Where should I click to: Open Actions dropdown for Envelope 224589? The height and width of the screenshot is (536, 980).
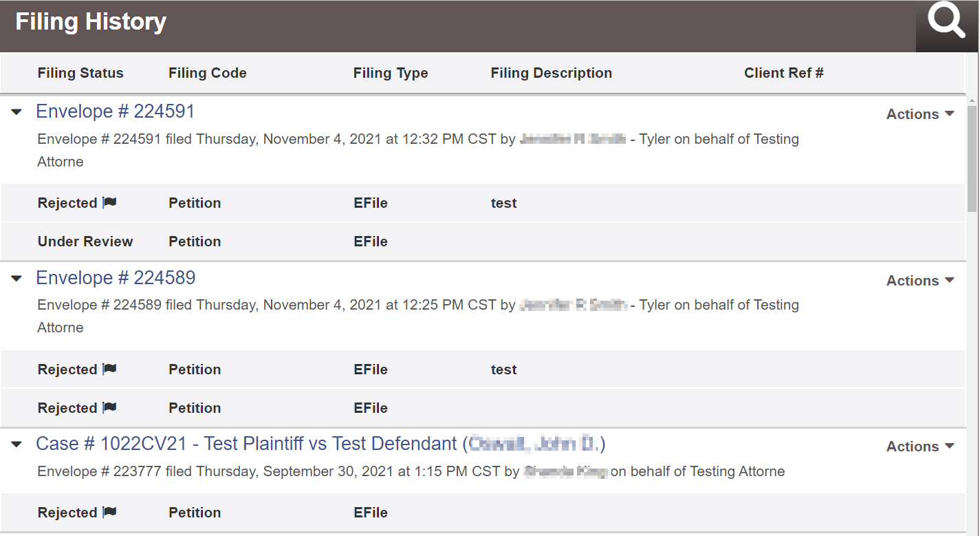[920, 281]
